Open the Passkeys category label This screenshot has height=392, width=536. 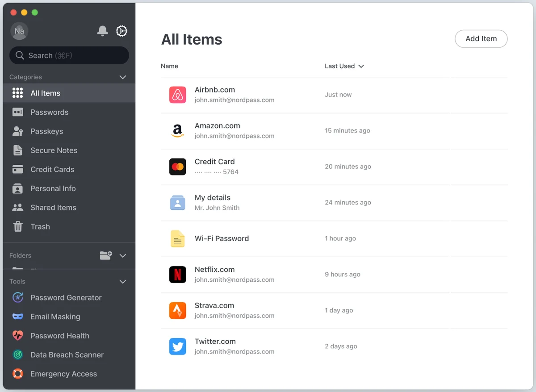tap(46, 131)
